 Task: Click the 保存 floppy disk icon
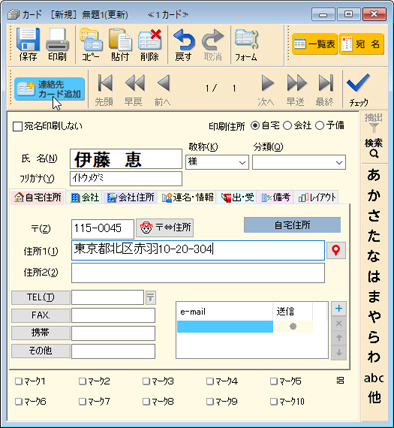pos(28,40)
